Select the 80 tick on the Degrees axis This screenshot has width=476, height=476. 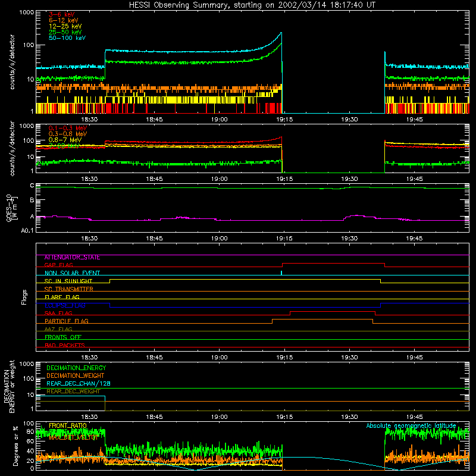point(30,431)
